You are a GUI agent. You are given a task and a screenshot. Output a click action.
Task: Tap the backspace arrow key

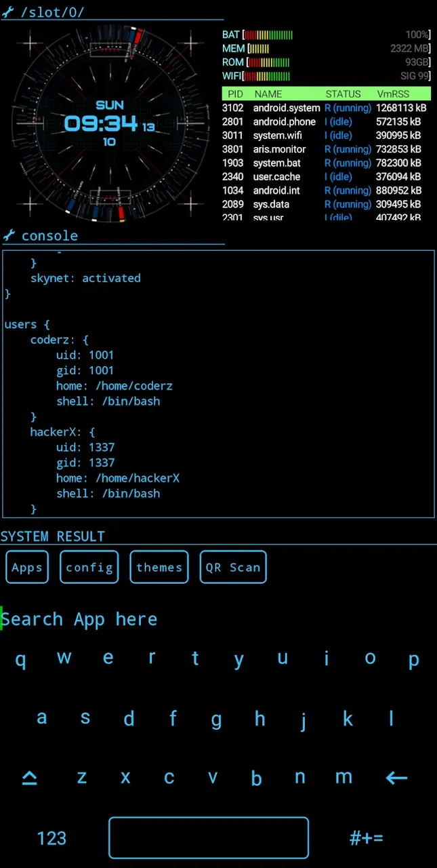click(x=396, y=778)
